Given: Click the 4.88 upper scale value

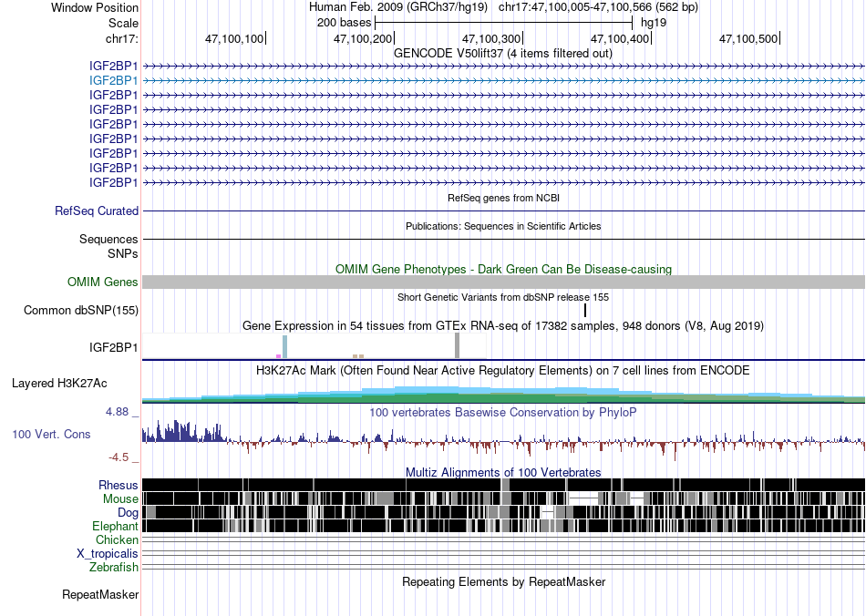Looking at the screenshot, I should [x=117, y=412].
